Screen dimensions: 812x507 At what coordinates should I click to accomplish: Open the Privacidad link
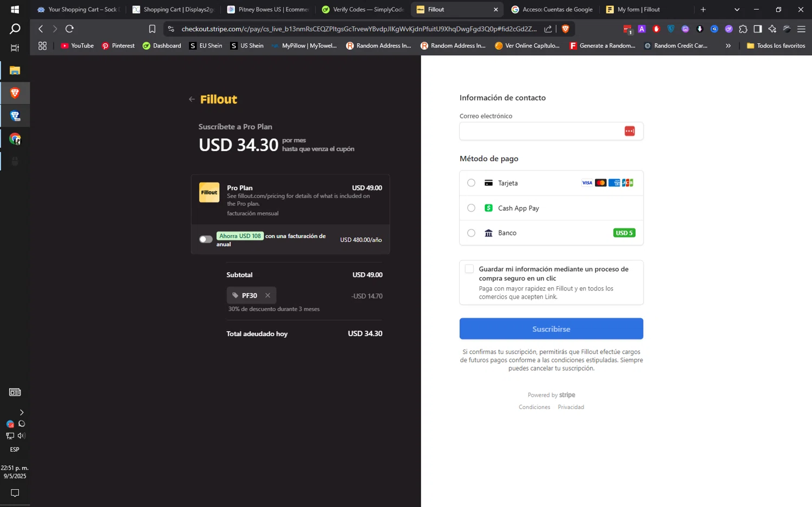coord(571,407)
